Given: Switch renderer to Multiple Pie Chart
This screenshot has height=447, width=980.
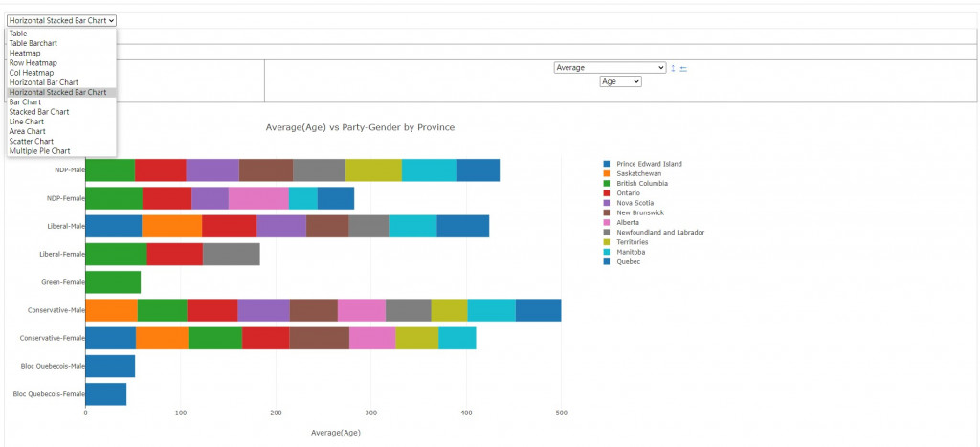Looking at the screenshot, I should point(61,150).
